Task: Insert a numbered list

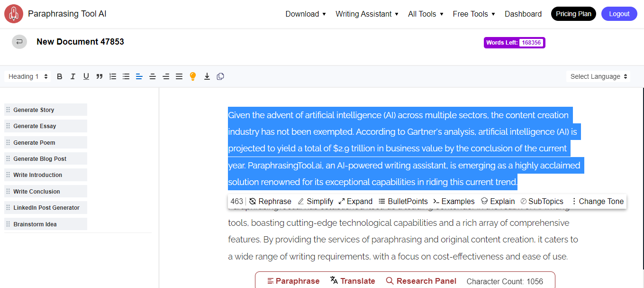Action: pos(113,76)
